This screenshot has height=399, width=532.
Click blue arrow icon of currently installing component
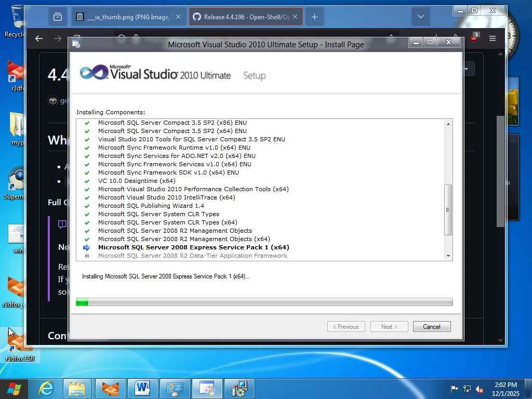(x=87, y=247)
